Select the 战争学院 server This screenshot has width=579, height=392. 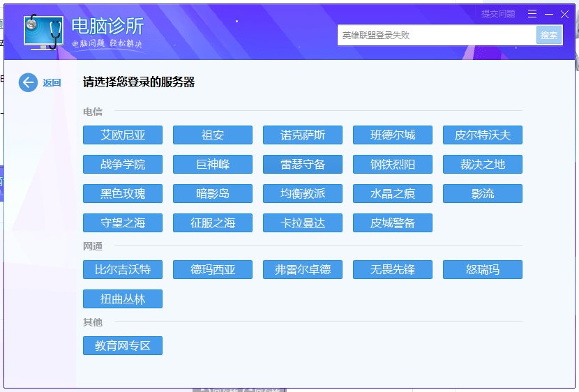point(123,164)
